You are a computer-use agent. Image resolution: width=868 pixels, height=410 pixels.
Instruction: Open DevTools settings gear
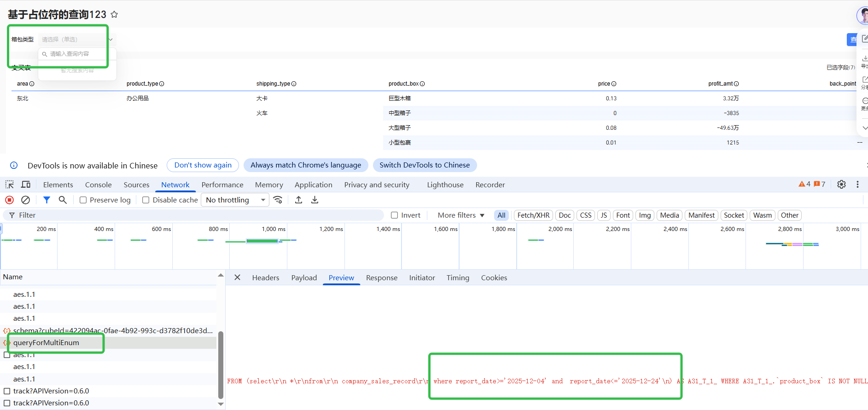(841, 185)
